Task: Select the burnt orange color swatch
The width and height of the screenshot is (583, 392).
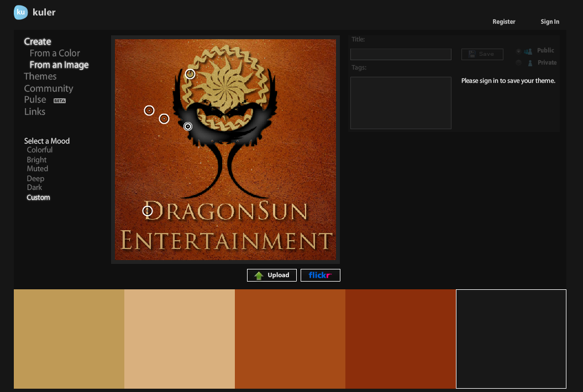Action: [290, 339]
